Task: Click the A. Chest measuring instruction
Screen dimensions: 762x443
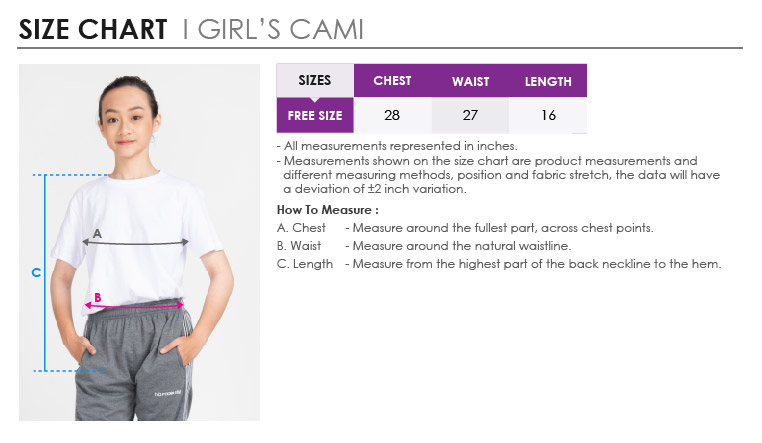Action: point(465,228)
